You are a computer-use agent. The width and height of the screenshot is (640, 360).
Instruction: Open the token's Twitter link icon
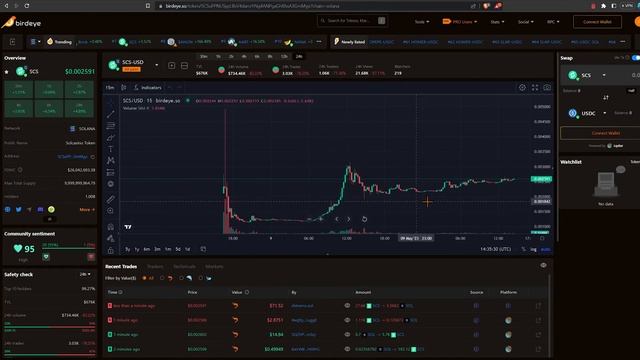click(x=19, y=209)
